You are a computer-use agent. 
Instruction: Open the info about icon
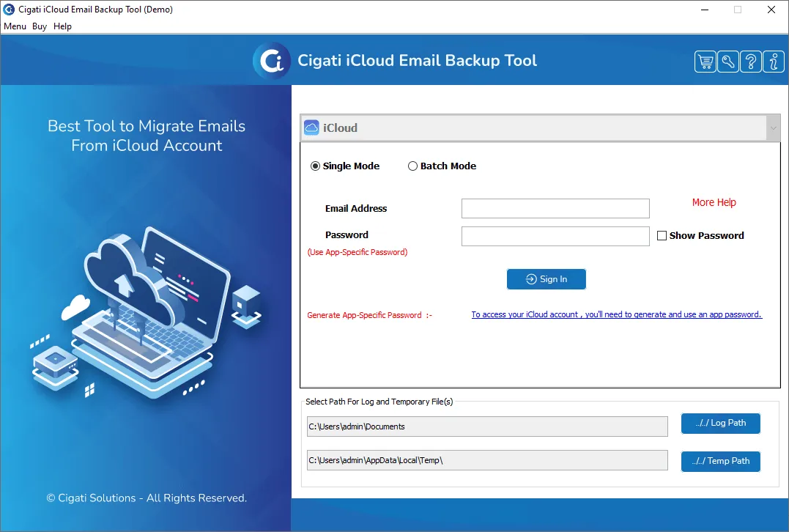[773, 62]
